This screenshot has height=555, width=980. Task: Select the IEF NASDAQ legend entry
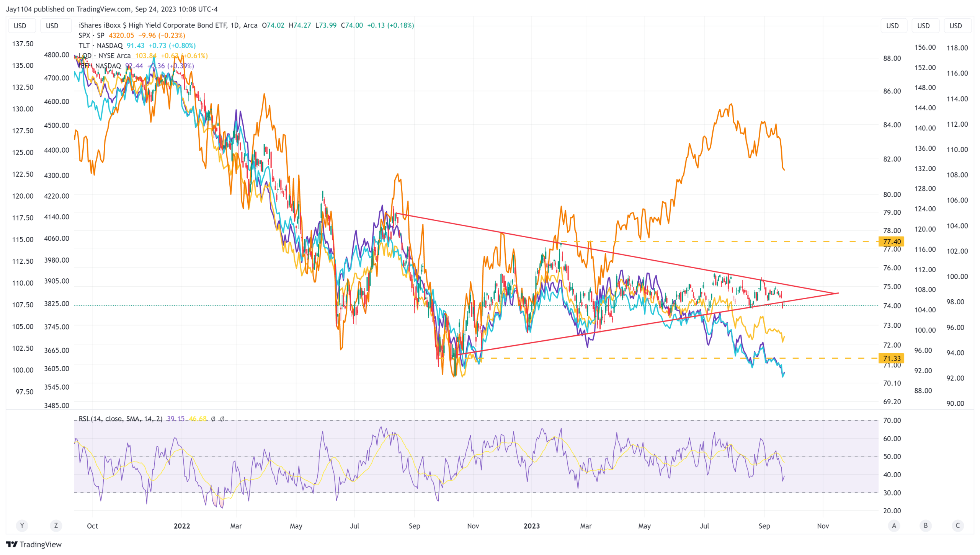coord(100,66)
